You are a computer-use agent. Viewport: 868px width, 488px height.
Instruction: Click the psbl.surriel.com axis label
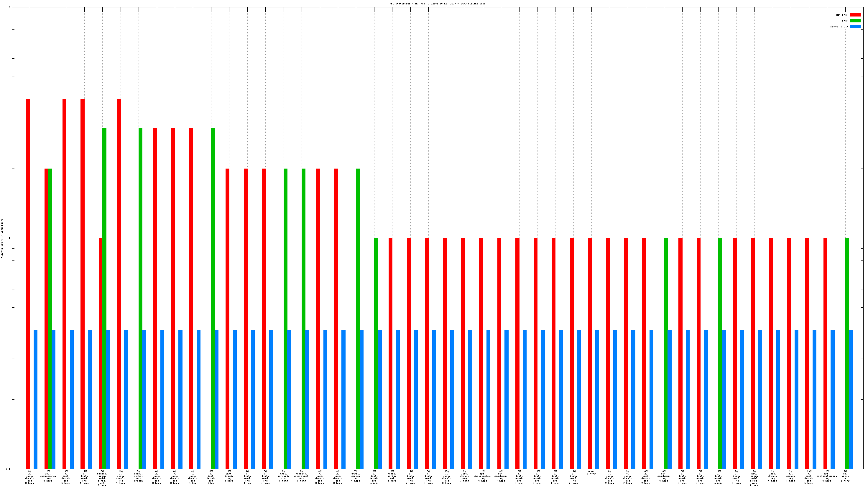pos(283,476)
